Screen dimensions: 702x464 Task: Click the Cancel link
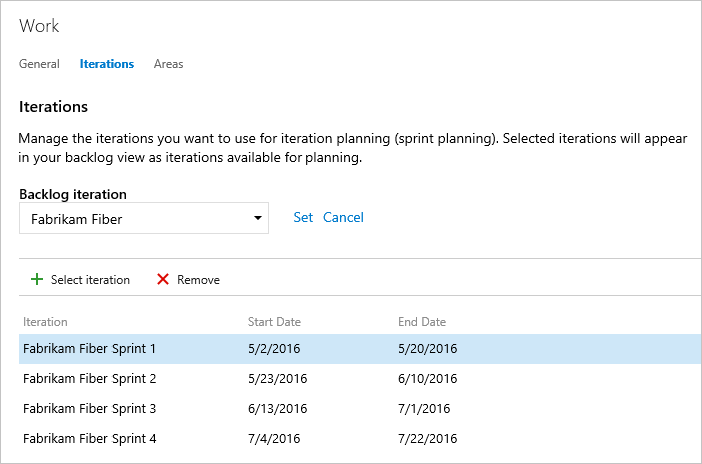343,217
